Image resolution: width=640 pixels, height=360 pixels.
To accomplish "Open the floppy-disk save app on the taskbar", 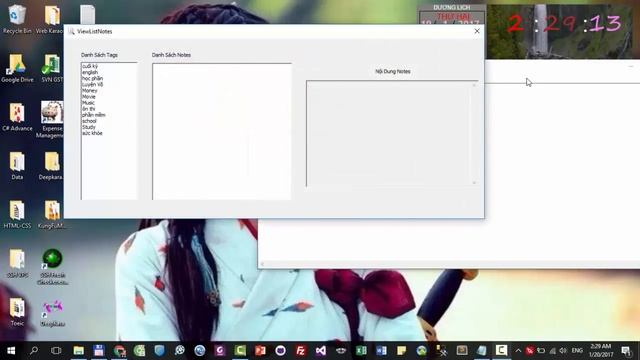I will click(x=99, y=351).
